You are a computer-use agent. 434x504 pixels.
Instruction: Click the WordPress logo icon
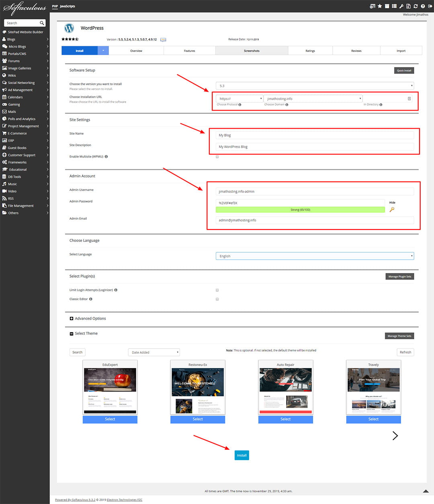point(69,28)
